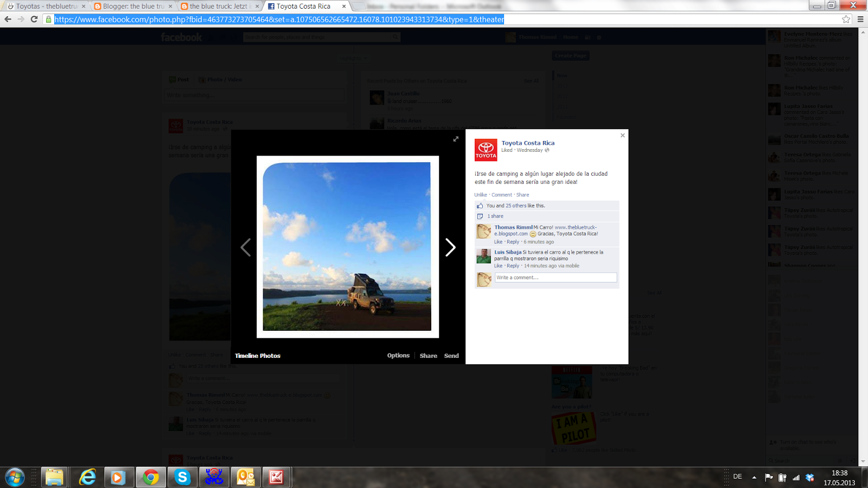The height and width of the screenshot is (488, 868).
Task: Open the Action Center flag icon
Action: tap(769, 477)
